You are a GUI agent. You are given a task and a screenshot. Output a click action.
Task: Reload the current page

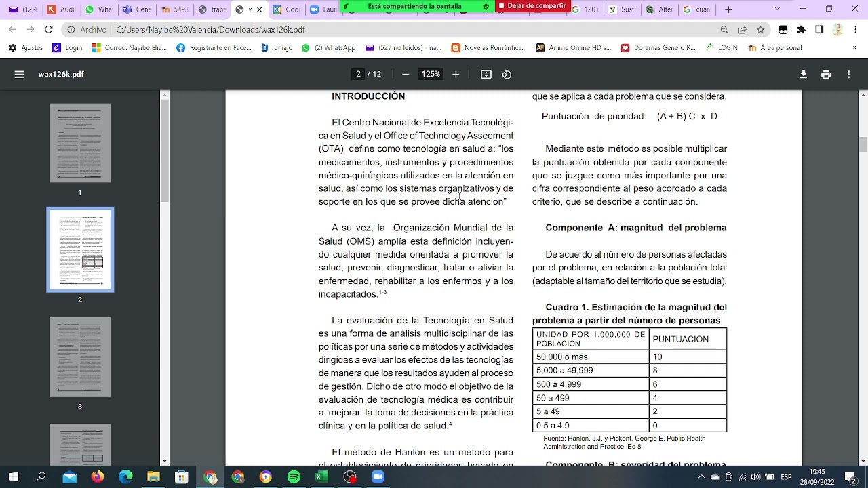pos(48,30)
